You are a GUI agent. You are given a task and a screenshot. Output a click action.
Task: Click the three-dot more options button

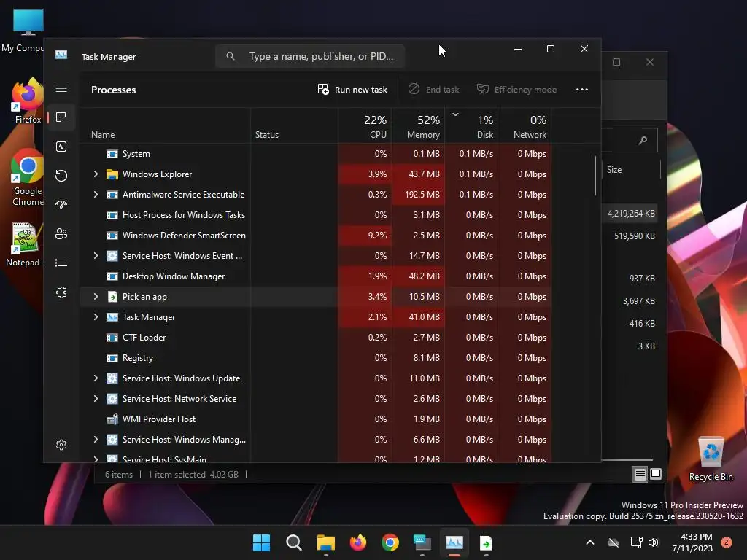pos(581,90)
